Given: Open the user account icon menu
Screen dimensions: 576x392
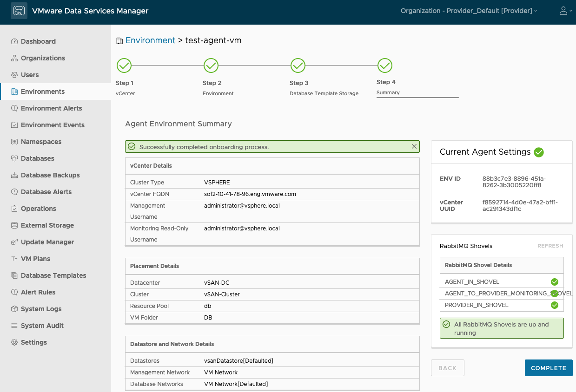Looking at the screenshot, I should 565,11.
